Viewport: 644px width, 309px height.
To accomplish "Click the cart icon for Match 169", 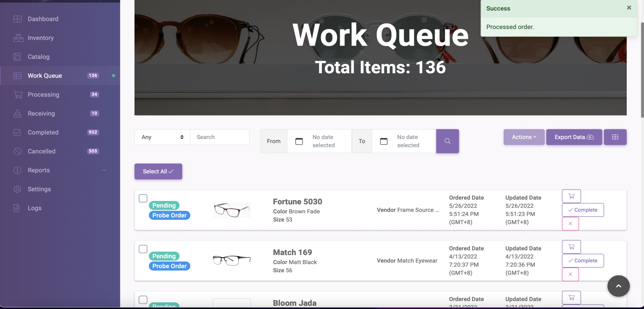I will tap(571, 247).
